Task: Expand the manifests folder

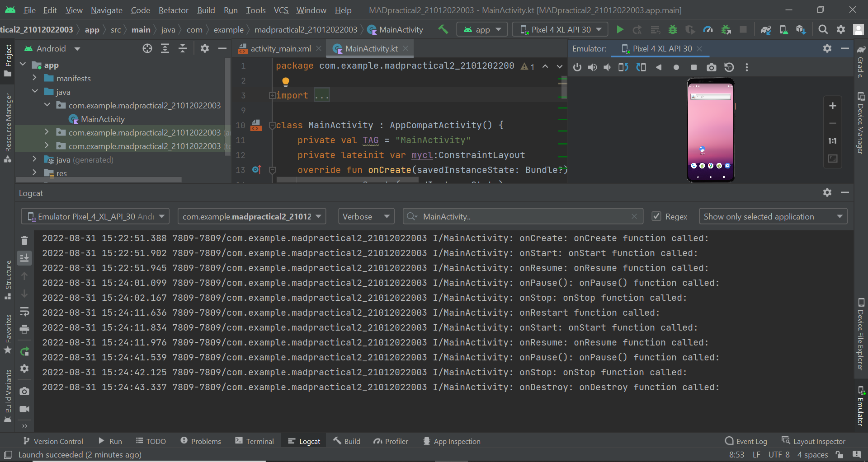Action: click(34, 78)
